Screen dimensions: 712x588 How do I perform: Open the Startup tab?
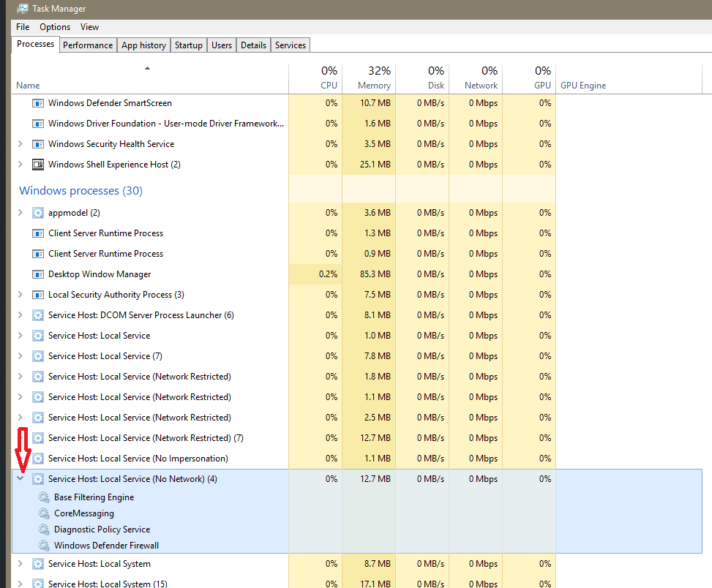(x=188, y=45)
